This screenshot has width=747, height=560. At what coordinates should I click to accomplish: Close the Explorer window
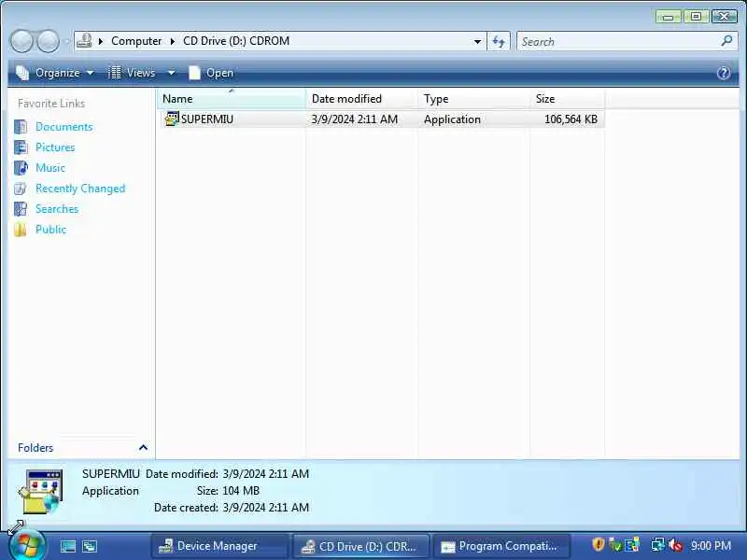point(724,17)
